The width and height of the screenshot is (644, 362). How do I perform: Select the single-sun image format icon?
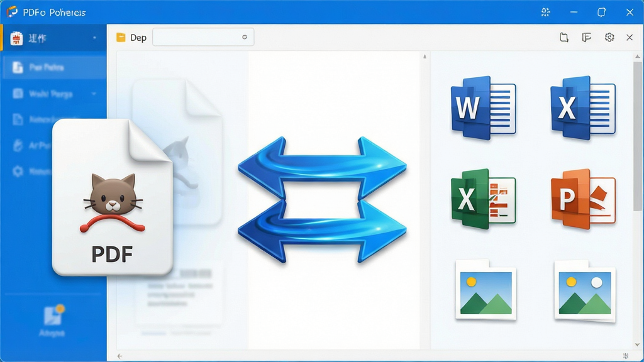point(486,290)
